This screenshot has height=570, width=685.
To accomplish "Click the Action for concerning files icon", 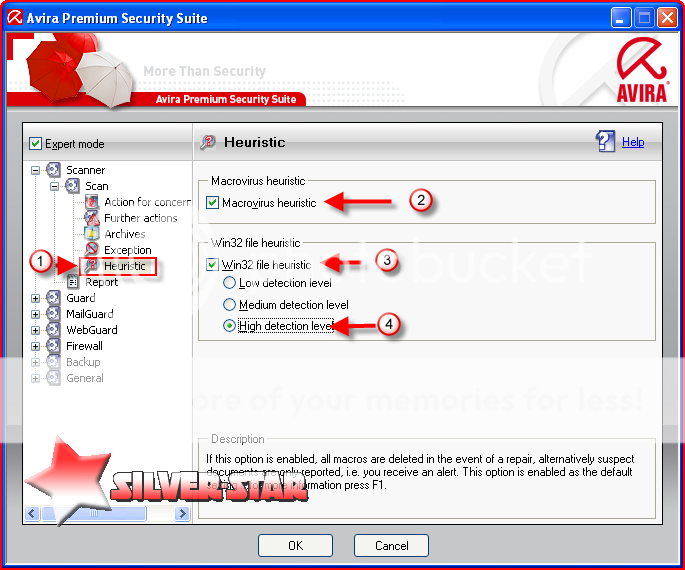I will tap(92, 202).
